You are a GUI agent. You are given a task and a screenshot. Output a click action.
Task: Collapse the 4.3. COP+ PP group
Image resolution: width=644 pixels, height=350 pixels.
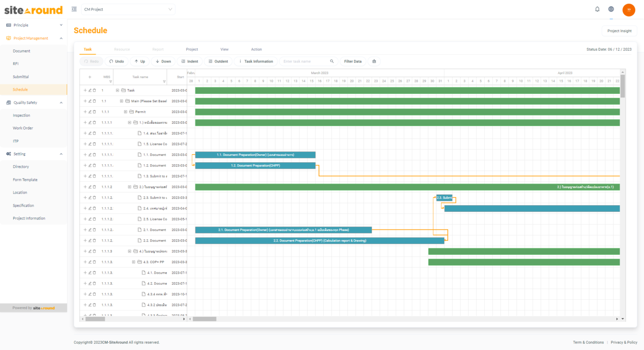133,262
